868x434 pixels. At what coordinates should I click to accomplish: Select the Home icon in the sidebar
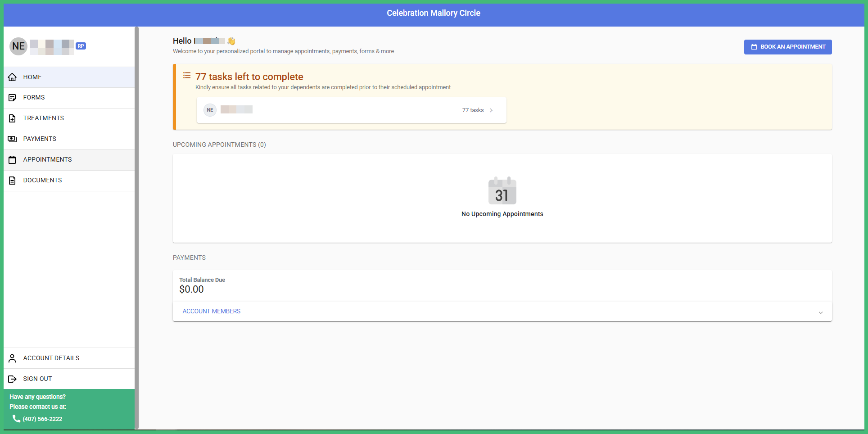(x=12, y=77)
